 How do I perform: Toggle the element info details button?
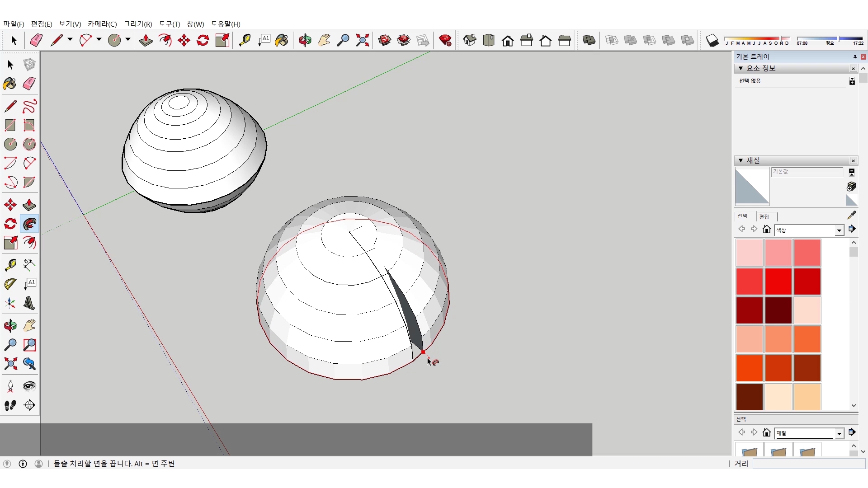pos(852,81)
